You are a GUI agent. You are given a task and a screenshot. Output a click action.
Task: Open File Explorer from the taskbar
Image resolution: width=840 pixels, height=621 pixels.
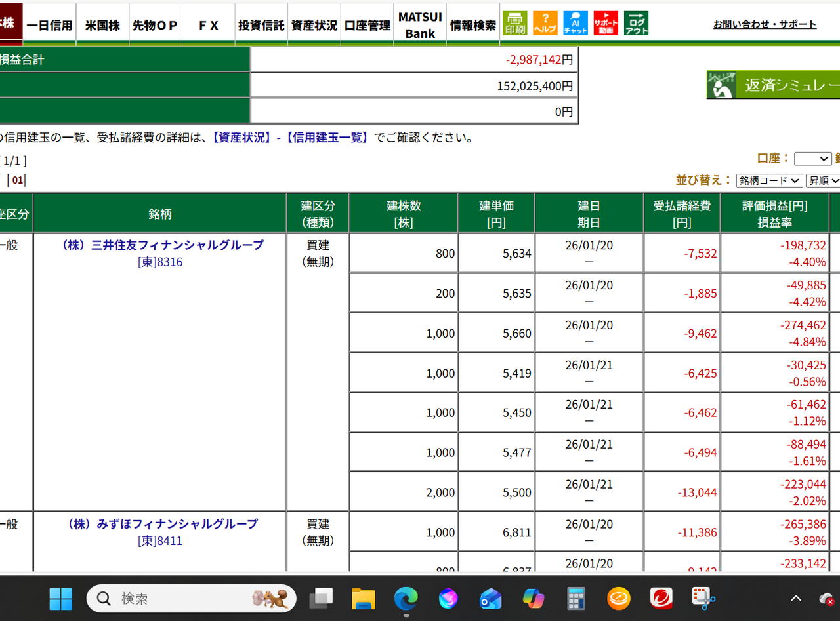click(364, 598)
